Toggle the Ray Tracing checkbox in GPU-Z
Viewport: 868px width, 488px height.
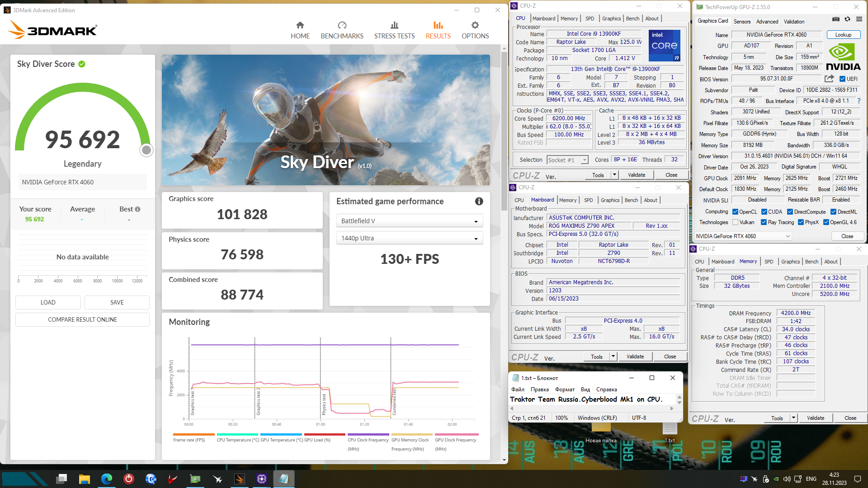pyautogui.click(x=764, y=222)
